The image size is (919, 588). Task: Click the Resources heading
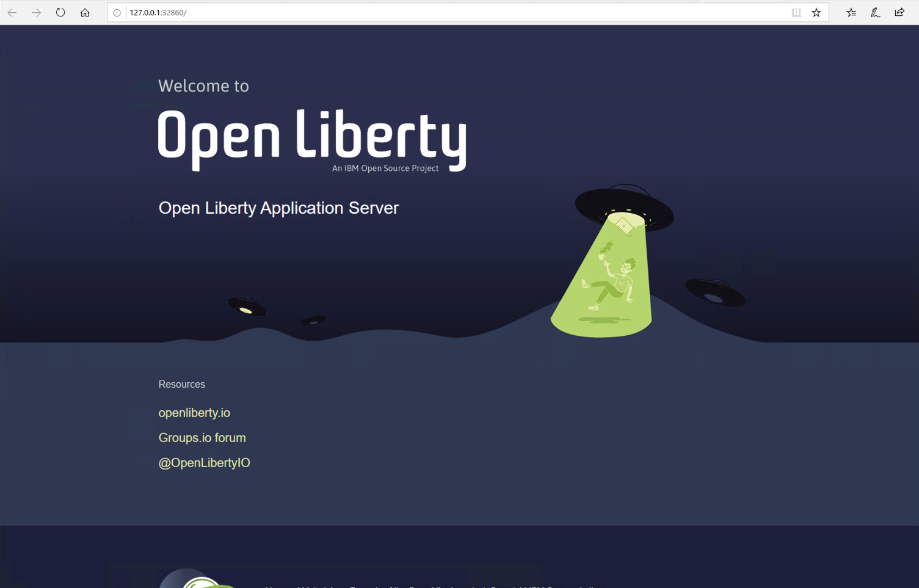[181, 384]
